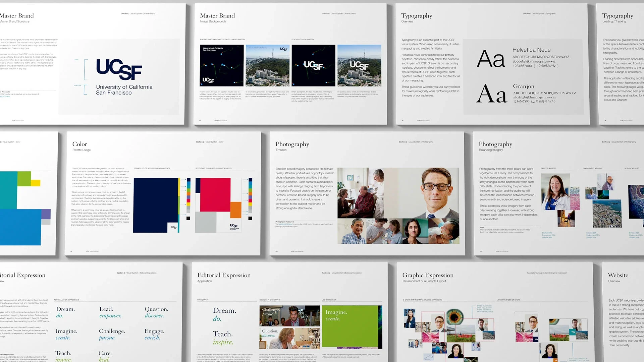Pick the large red color block
Screen dimensions: 644x362
[215, 194]
